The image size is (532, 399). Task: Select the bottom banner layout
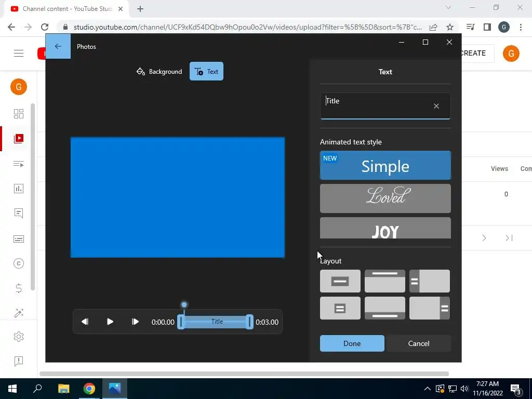[x=385, y=308]
